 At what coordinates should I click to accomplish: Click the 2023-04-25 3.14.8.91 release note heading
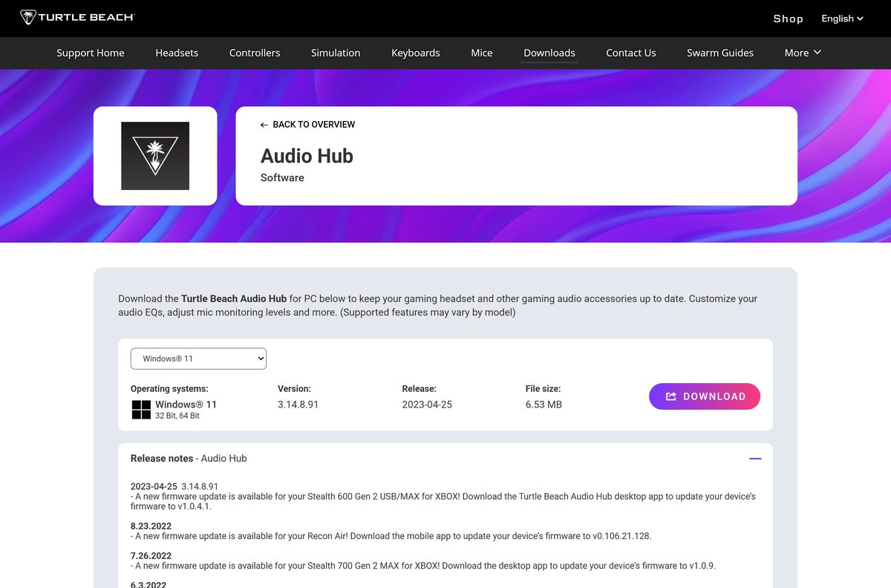(174, 486)
